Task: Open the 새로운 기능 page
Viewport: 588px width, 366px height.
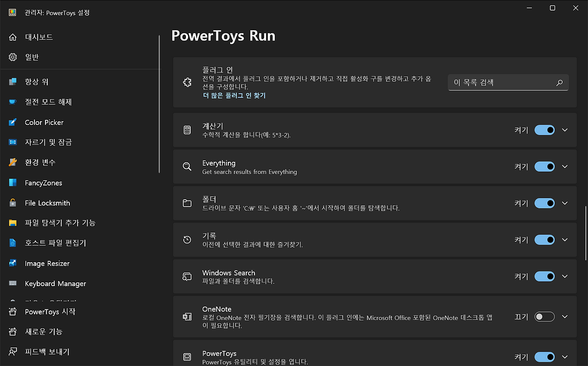Action: tap(46, 332)
